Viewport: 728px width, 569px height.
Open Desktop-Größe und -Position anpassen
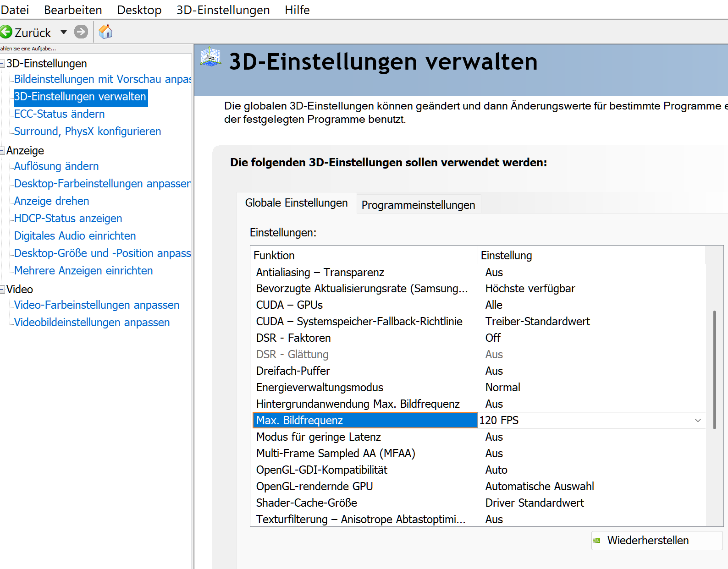(x=103, y=253)
